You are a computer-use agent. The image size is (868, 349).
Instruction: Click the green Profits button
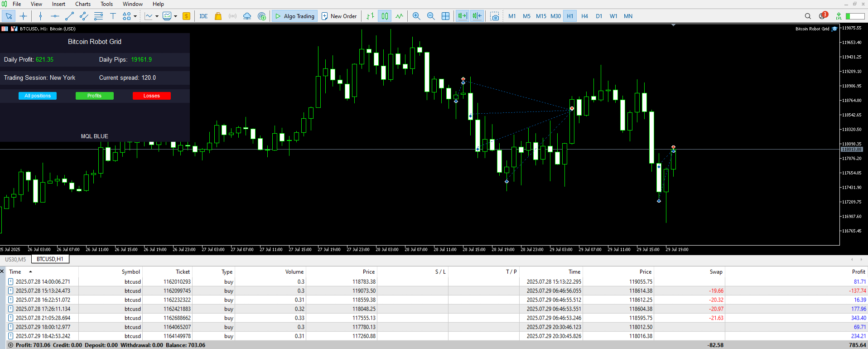tap(94, 96)
